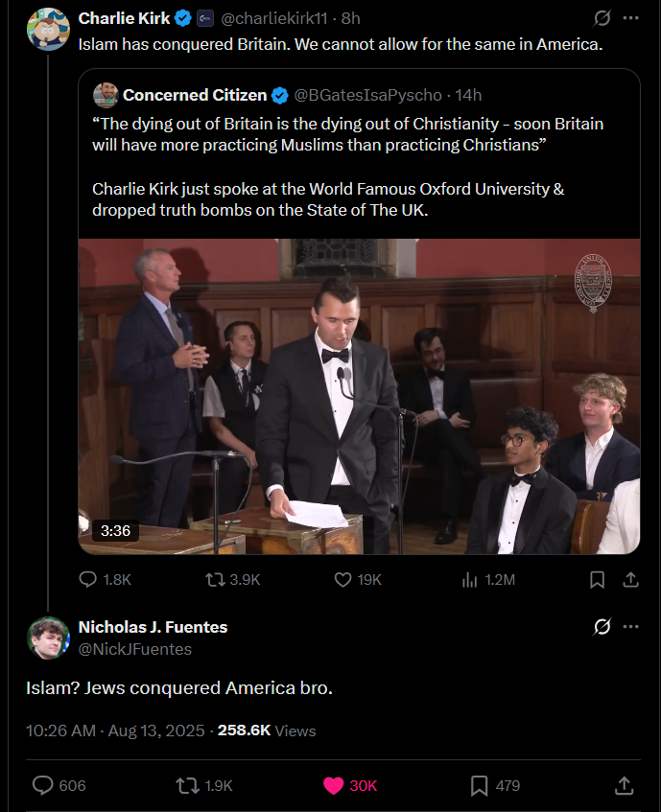
Task: Play the 3:36 Oxford video thumbnail
Action: click(359, 396)
